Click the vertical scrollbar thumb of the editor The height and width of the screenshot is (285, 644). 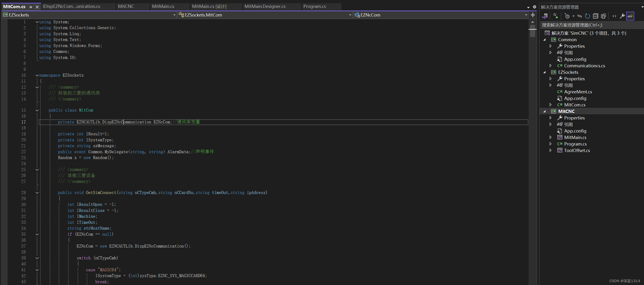pyautogui.click(x=533, y=31)
